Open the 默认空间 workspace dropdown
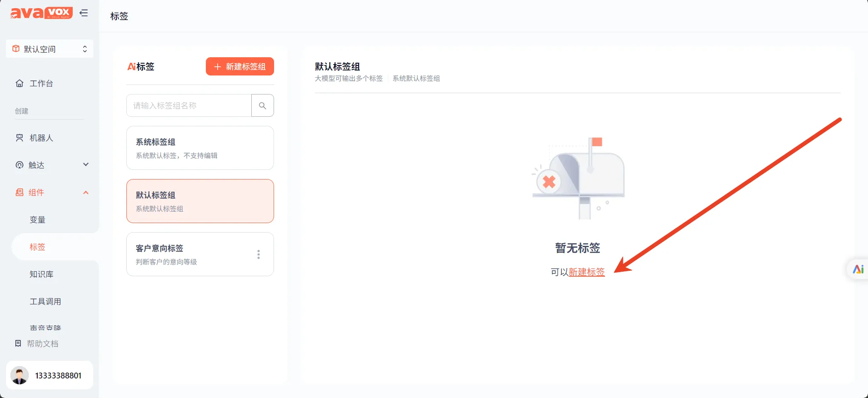The image size is (868, 398). pyautogui.click(x=50, y=49)
